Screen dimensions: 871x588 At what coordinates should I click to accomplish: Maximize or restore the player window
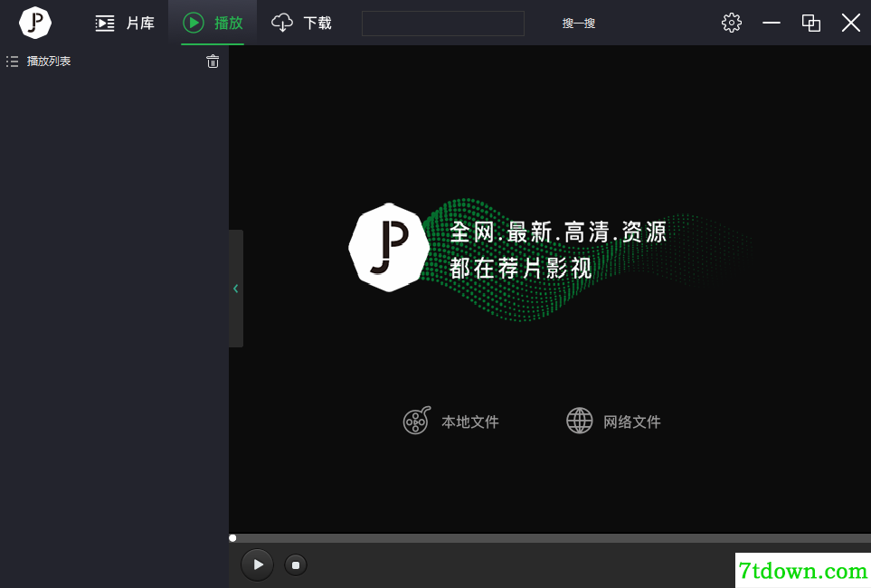pyautogui.click(x=811, y=23)
